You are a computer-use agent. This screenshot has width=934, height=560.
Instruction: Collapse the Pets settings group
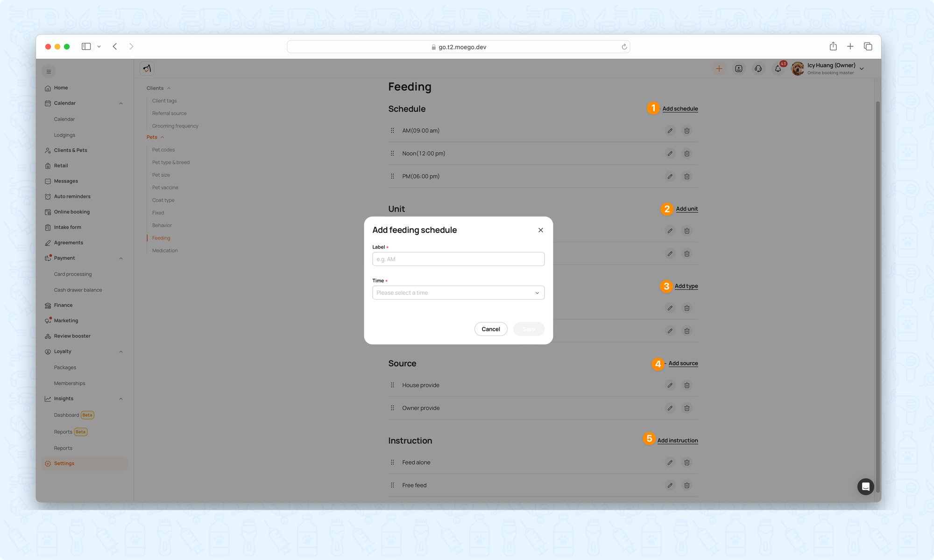(x=162, y=137)
